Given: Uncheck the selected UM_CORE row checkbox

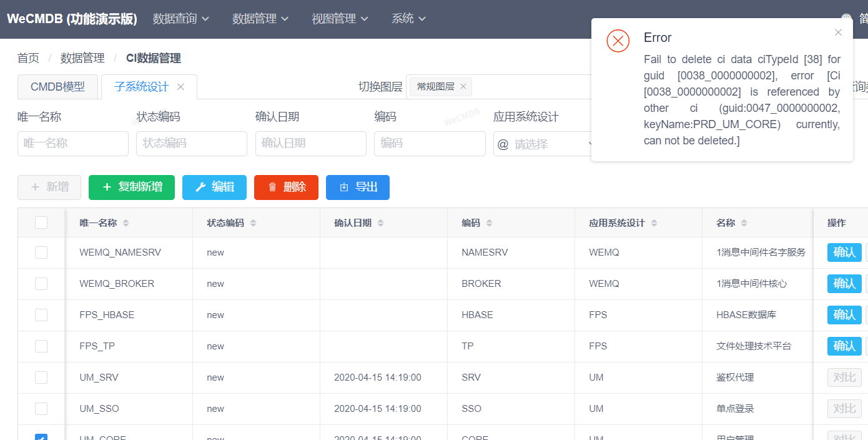Looking at the screenshot, I should click(41, 437).
